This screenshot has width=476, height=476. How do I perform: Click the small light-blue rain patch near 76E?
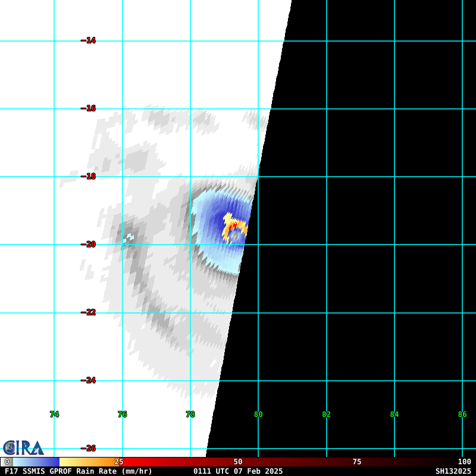[x=129, y=237]
